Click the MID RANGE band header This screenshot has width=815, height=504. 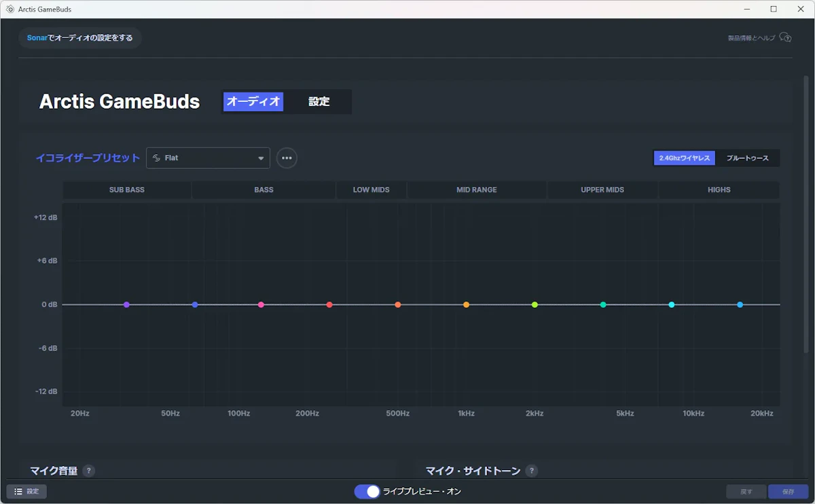[477, 190]
